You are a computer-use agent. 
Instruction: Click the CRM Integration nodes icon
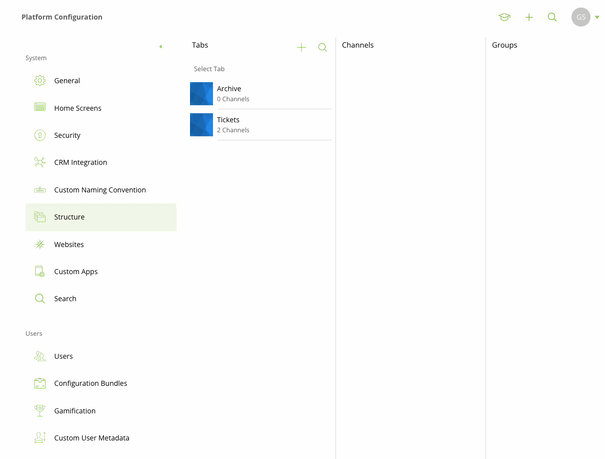pos(40,162)
